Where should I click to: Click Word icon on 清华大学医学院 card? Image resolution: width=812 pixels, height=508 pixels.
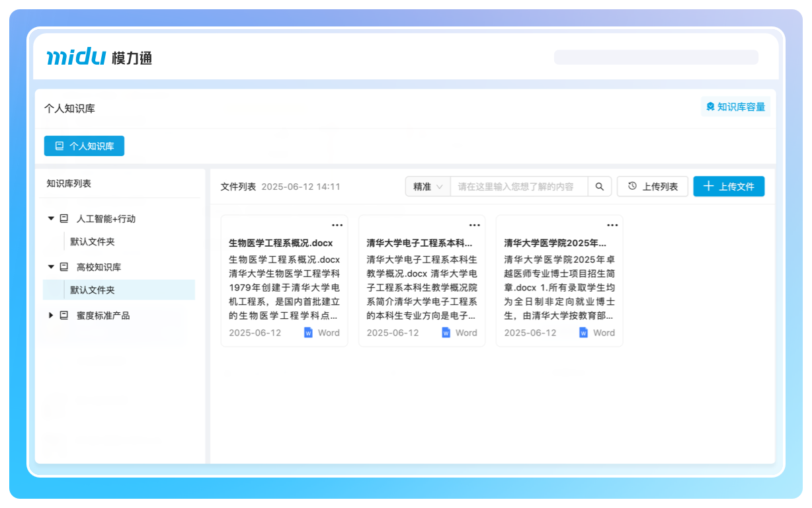click(x=583, y=333)
